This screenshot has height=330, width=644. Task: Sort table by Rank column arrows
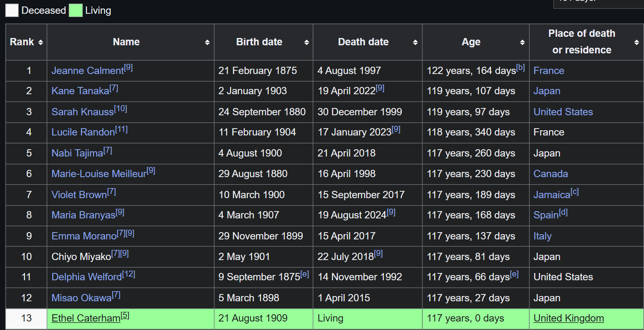click(40, 42)
